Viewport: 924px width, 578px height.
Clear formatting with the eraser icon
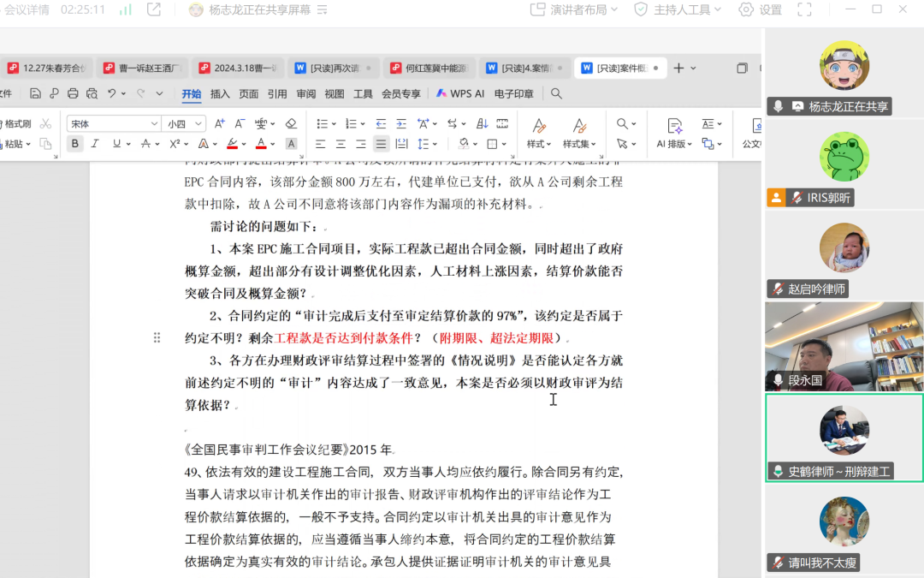point(292,124)
